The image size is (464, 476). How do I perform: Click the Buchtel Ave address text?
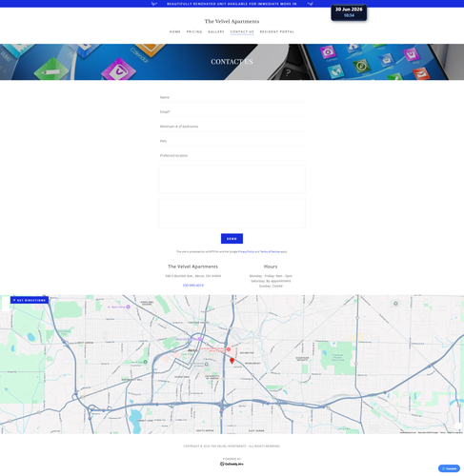(x=193, y=276)
